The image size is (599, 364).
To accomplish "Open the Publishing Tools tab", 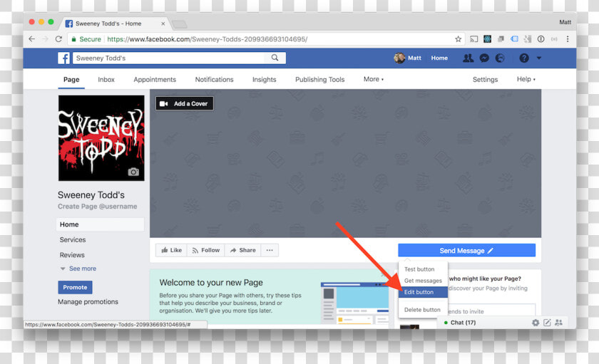I will tap(319, 79).
